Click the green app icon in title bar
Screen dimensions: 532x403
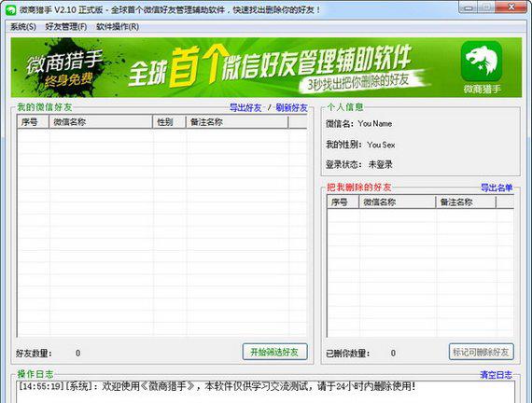(x=10, y=9)
